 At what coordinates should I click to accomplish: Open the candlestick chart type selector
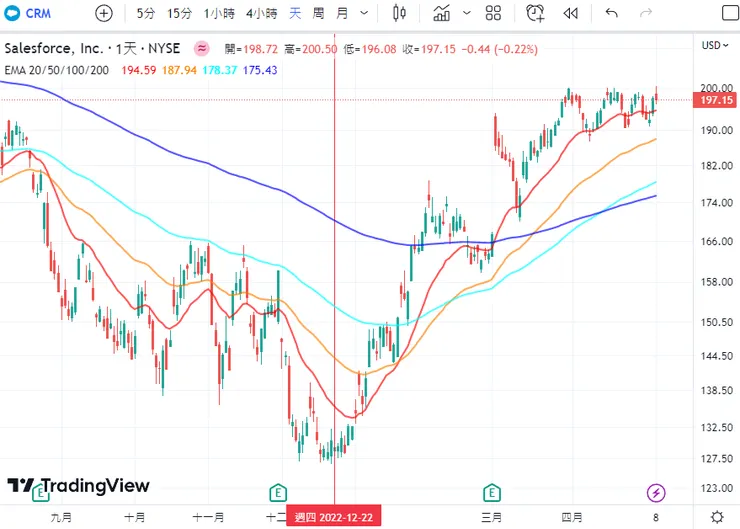(399, 13)
